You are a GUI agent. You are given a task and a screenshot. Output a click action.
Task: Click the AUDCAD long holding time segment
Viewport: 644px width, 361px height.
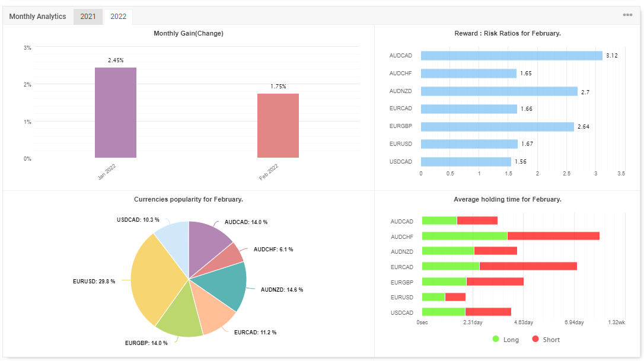439,221
